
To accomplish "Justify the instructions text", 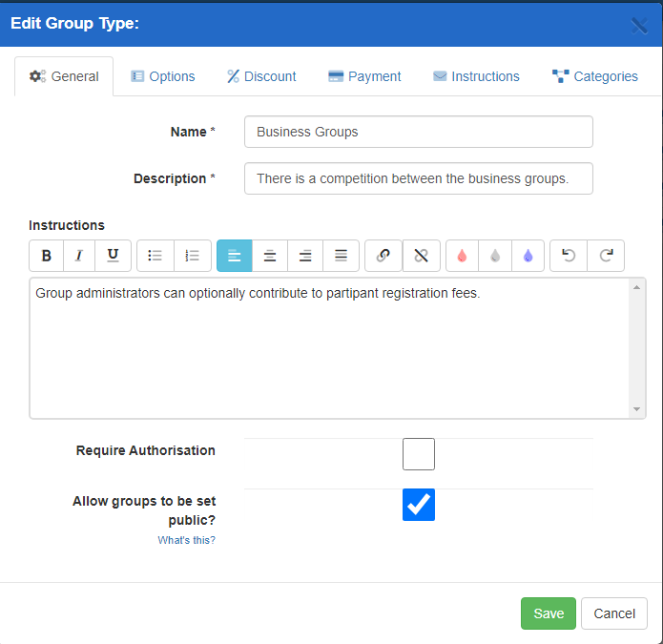I will tap(341, 256).
